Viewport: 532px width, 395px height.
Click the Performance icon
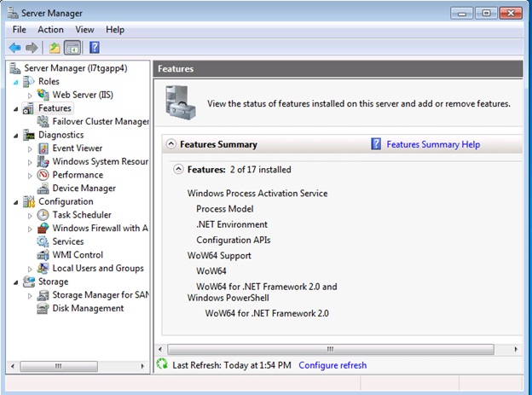tap(43, 175)
